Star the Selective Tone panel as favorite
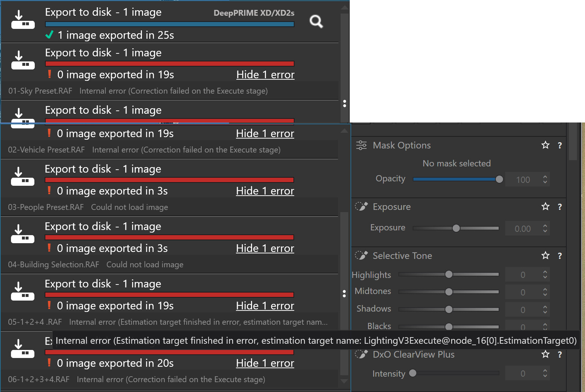This screenshot has width=585, height=392. point(545,256)
